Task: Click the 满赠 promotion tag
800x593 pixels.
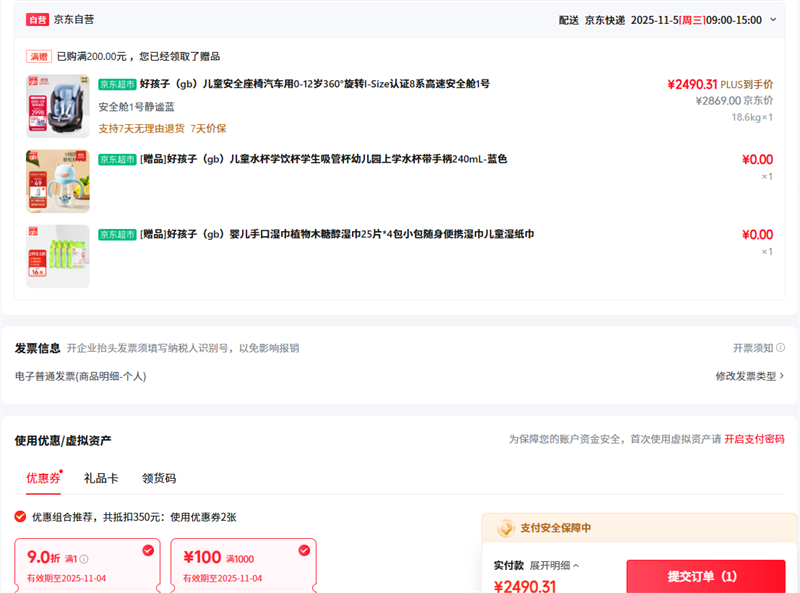Action: pos(38,56)
